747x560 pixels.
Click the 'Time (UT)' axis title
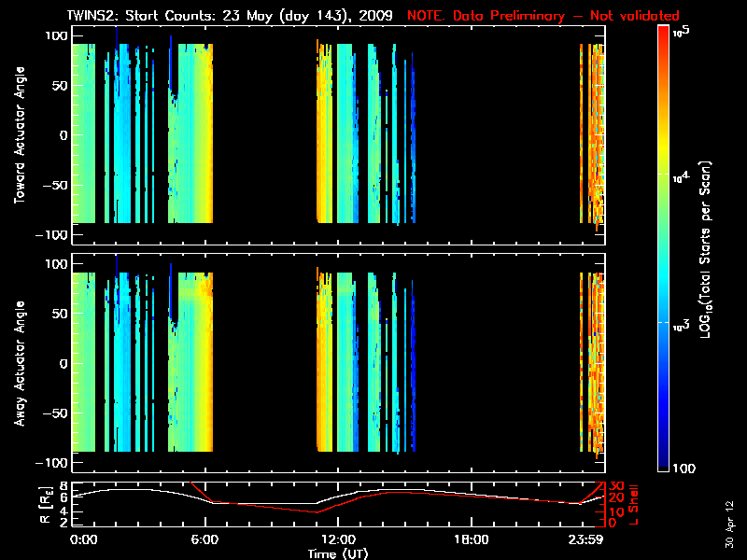[x=338, y=553]
